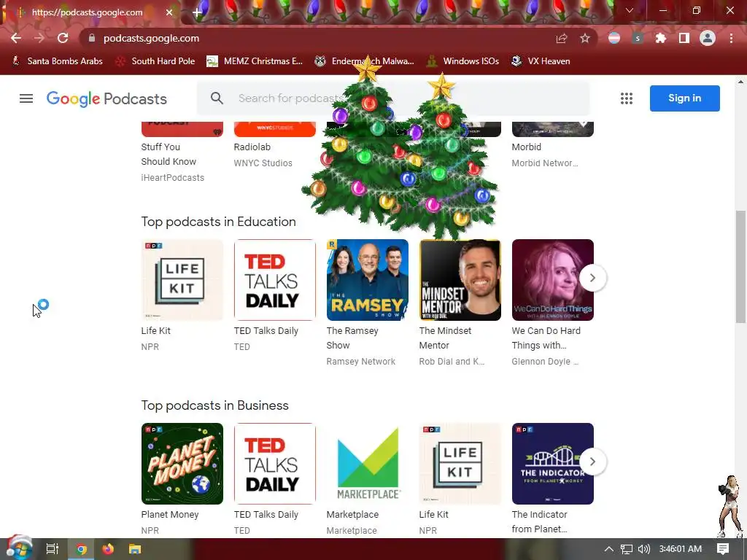
Task: Click the Top podcasts in Business heading
Action: point(215,405)
